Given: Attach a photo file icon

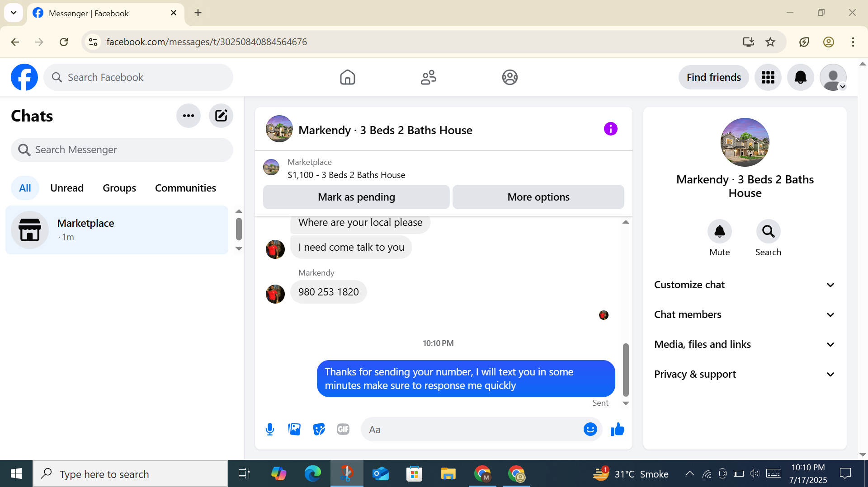Looking at the screenshot, I should coord(294,429).
